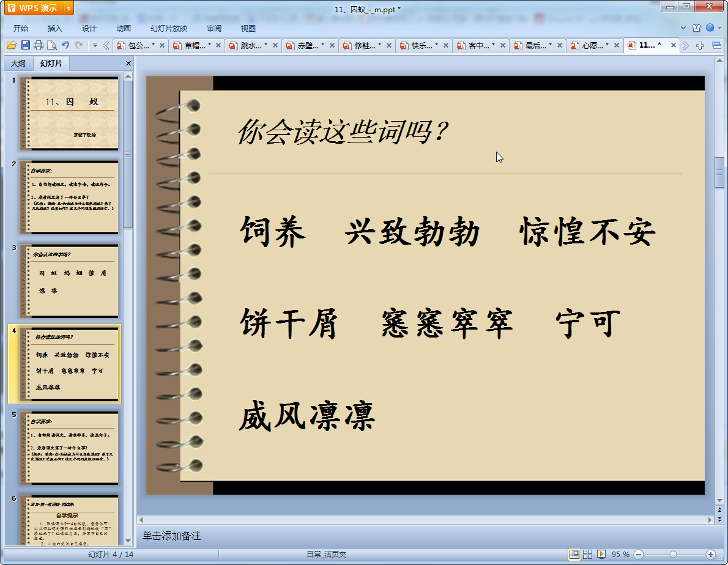Open the 动画 ribbon tab

pyautogui.click(x=124, y=28)
